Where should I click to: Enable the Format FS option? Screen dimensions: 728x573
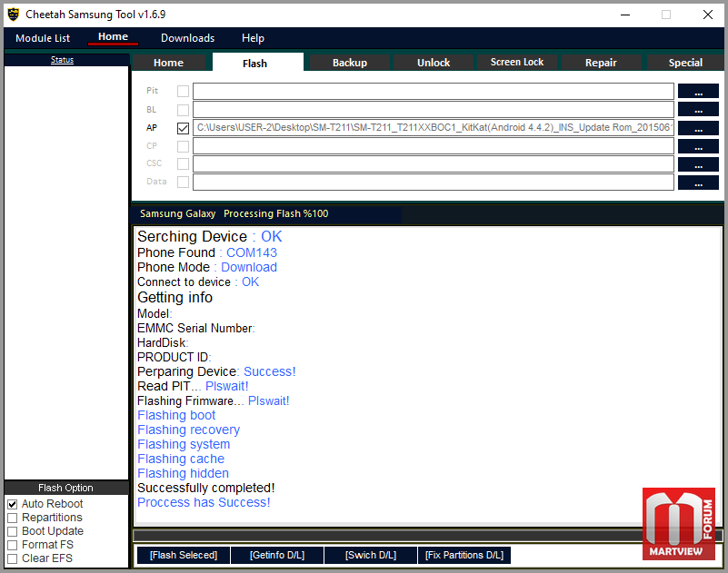13,545
